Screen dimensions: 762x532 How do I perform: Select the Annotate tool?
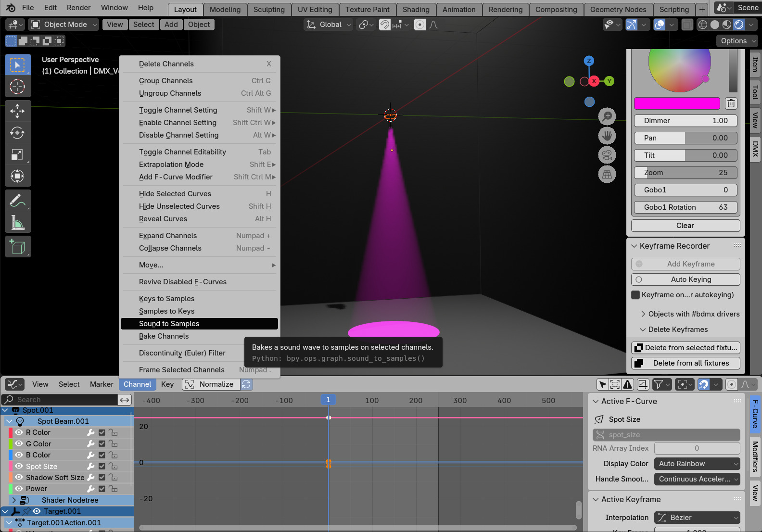(x=18, y=201)
